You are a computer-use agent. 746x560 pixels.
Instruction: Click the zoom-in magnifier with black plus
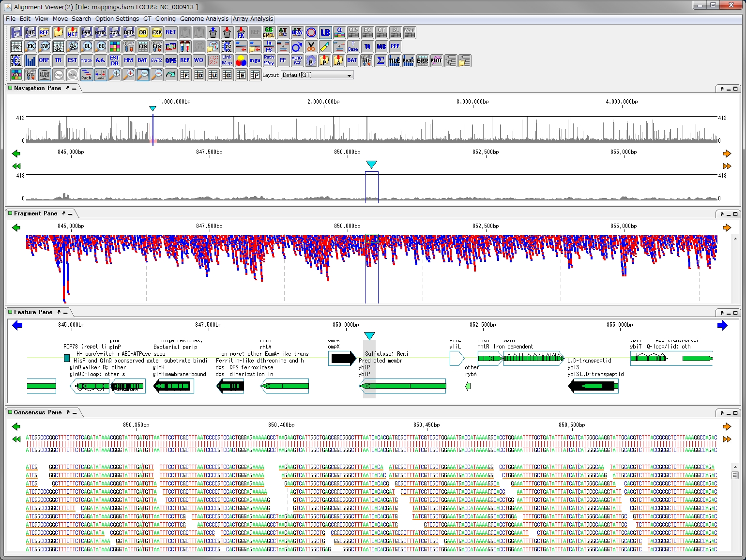click(x=115, y=75)
